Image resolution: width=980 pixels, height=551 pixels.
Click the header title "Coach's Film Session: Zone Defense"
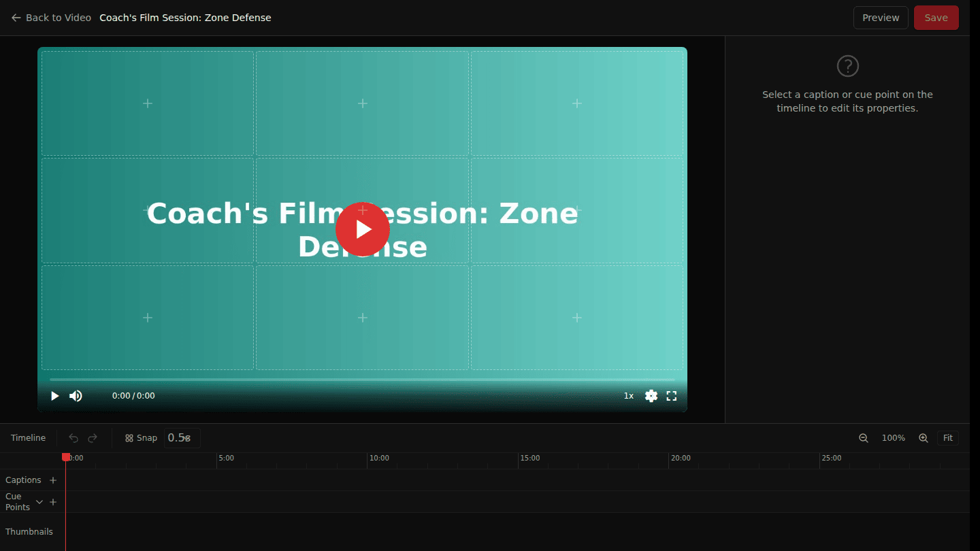pos(185,18)
